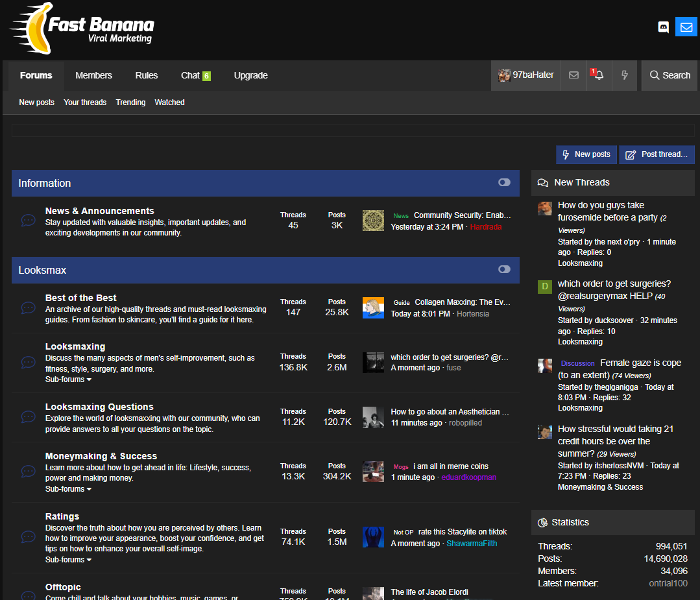
Task: Click the Fast Banana logo
Action: (82, 29)
